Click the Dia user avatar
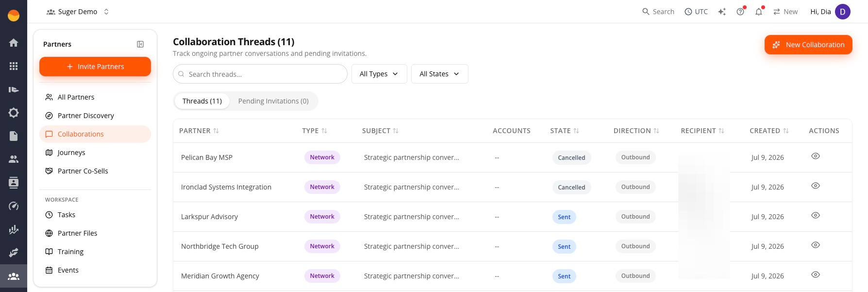868x292 pixels. tap(843, 12)
